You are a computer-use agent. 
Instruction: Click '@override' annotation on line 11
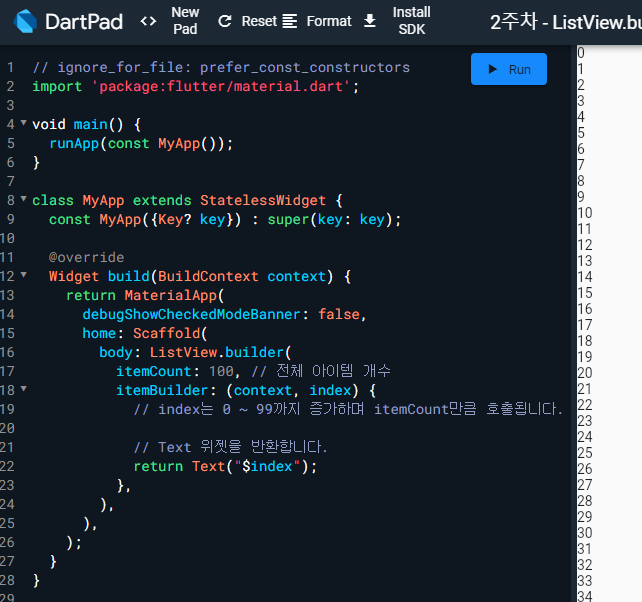(x=86, y=257)
